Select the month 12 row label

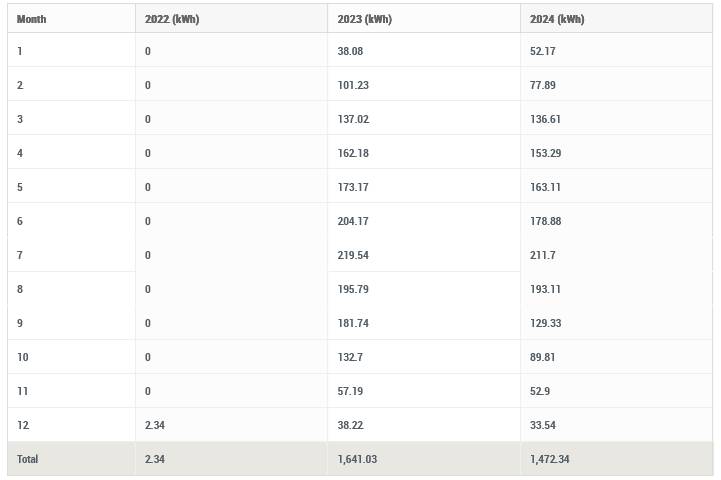[23, 425]
